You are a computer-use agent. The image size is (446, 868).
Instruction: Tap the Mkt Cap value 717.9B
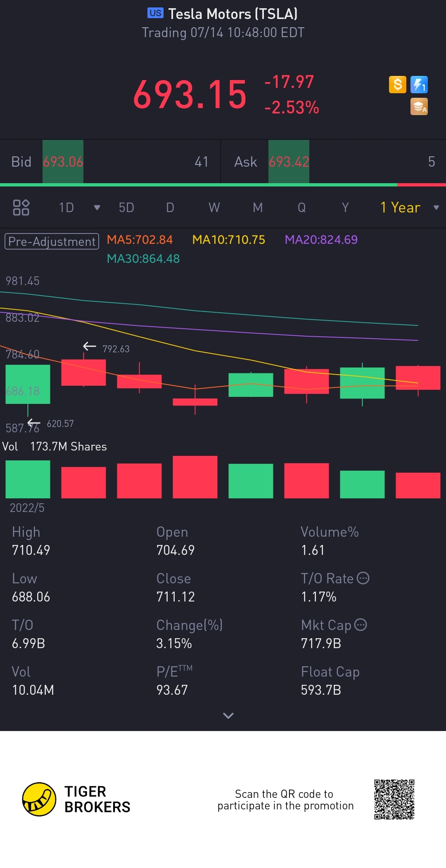pos(321,644)
